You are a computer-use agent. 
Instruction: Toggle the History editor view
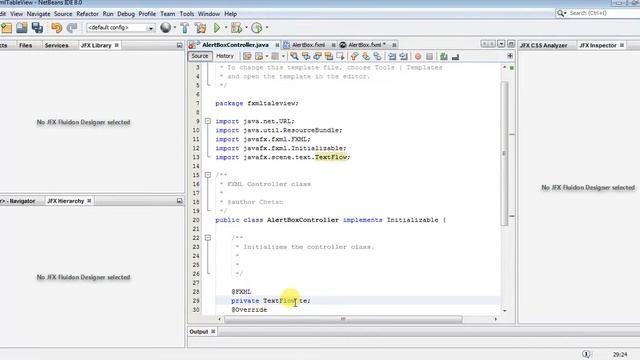(x=225, y=56)
